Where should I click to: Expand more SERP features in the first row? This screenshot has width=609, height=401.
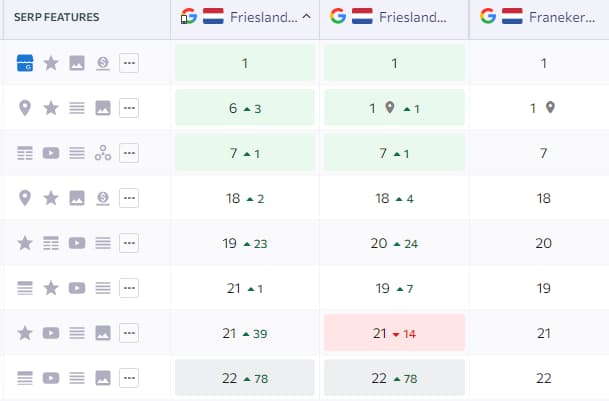pos(129,64)
